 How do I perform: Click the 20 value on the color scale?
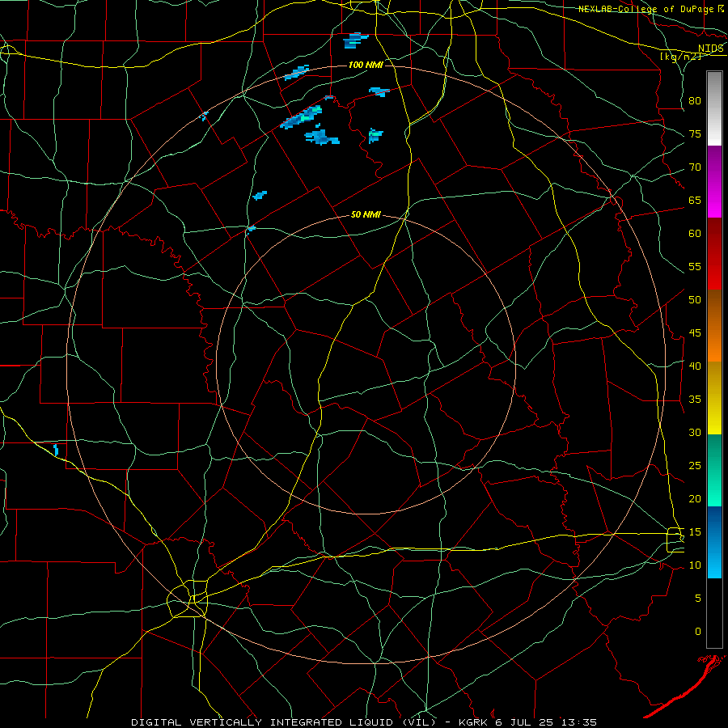[x=695, y=498]
